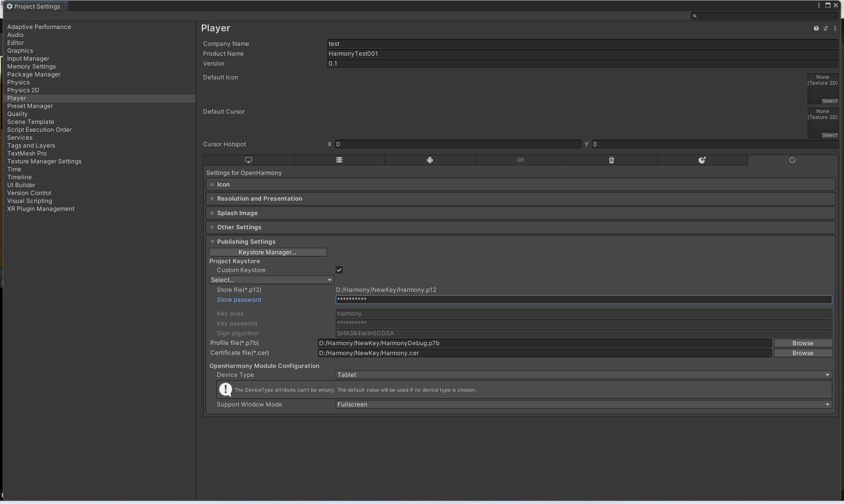Browse for the Certificate cer file
Image resolution: width=844 pixels, height=504 pixels.
[803, 353]
